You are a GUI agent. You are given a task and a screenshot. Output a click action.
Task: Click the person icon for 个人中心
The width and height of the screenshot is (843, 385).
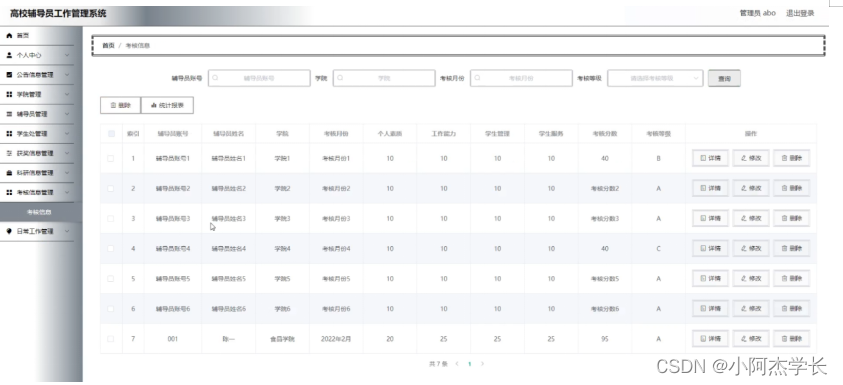tap(9, 55)
